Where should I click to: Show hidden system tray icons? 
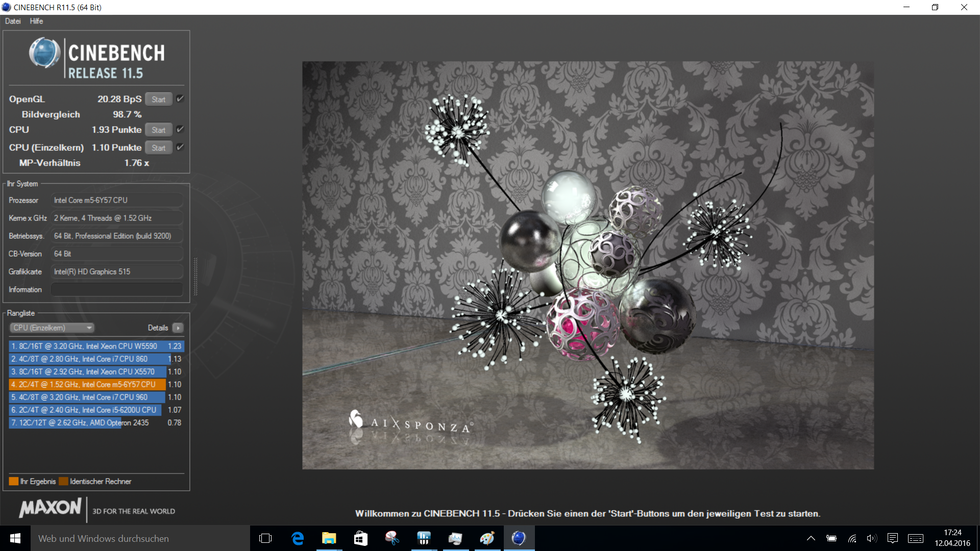click(x=811, y=538)
